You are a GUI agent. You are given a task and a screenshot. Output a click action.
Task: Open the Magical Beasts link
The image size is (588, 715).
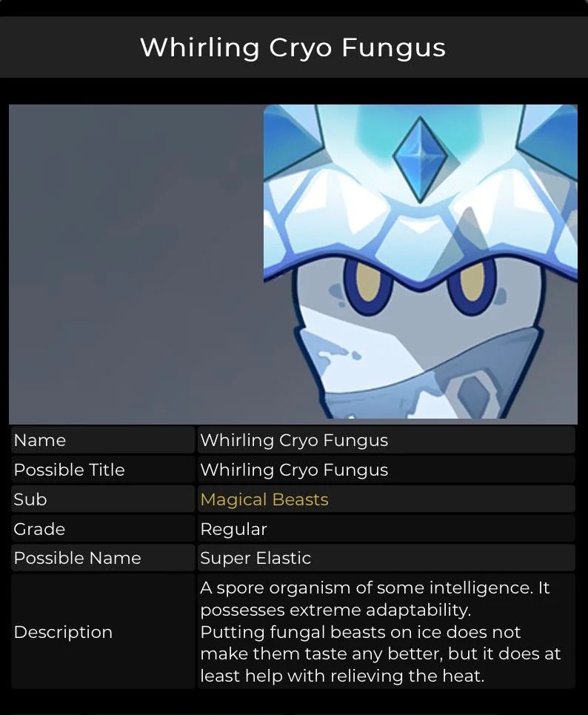pos(264,499)
